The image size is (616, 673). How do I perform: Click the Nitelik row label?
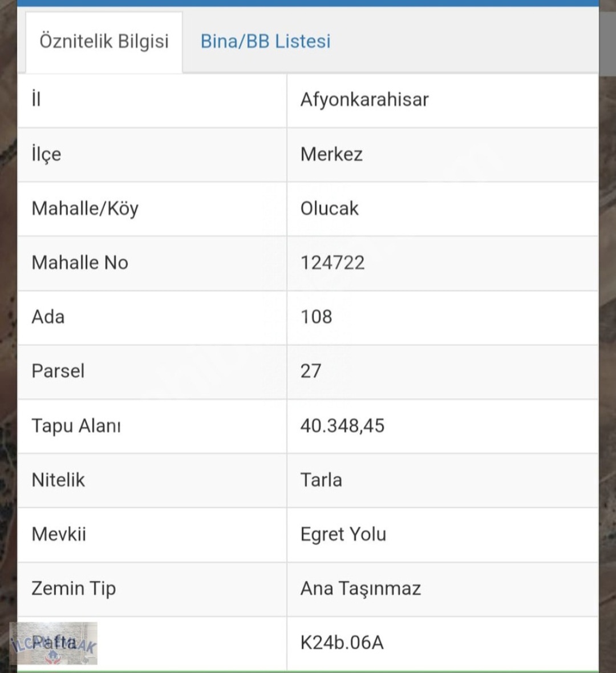coord(58,480)
